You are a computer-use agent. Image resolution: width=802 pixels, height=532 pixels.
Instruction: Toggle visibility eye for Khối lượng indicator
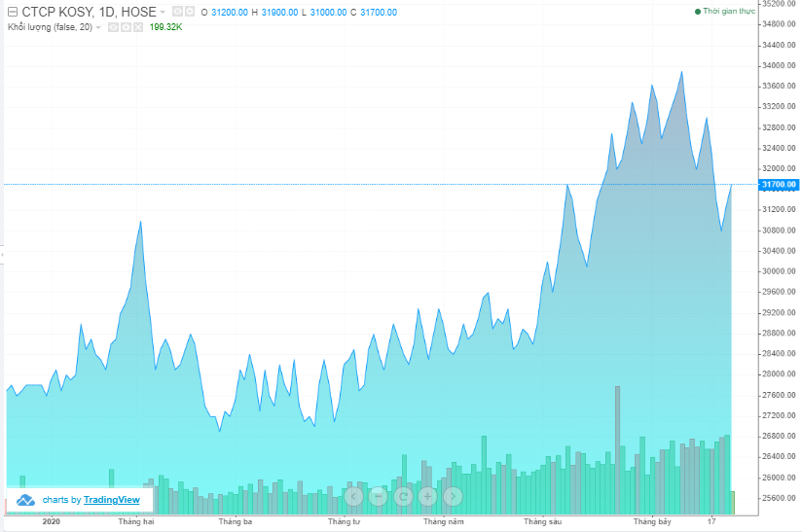(x=114, y=27)
